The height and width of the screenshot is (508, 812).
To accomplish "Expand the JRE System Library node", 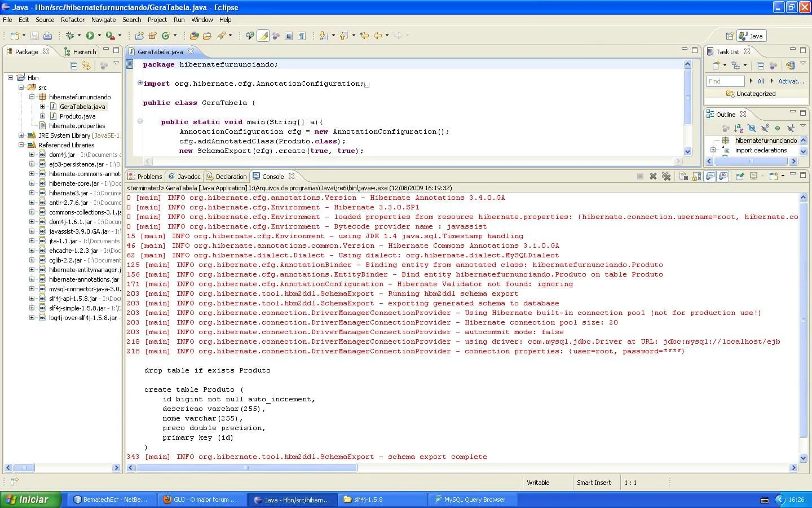I will [x=21, y=135].
